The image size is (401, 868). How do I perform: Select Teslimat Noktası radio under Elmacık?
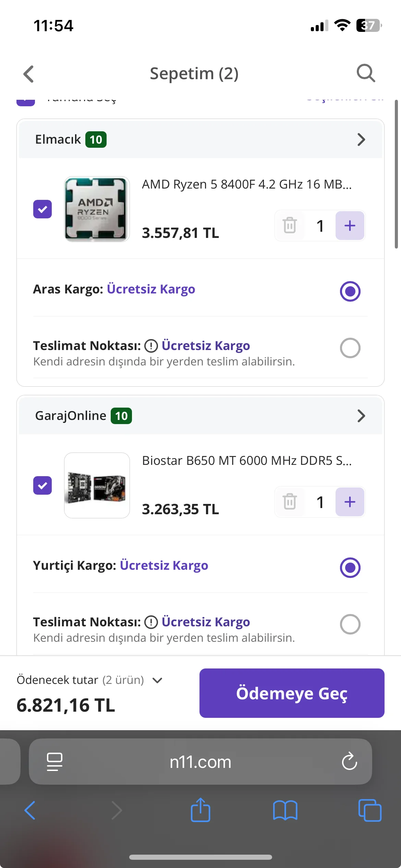[x=350, y=348]
